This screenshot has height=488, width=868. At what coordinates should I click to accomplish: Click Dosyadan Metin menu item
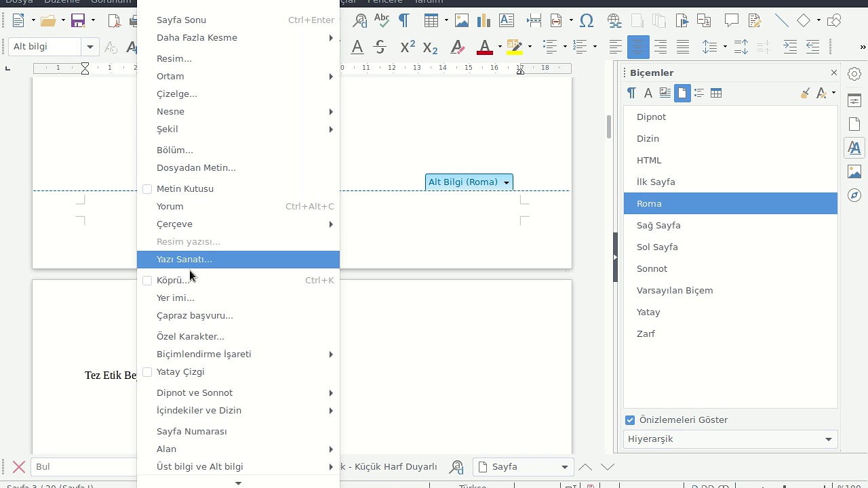(x=238, y=167)
